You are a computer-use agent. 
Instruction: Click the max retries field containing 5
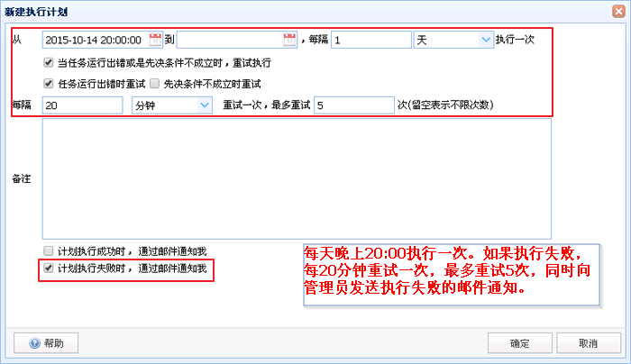(354, 105)
